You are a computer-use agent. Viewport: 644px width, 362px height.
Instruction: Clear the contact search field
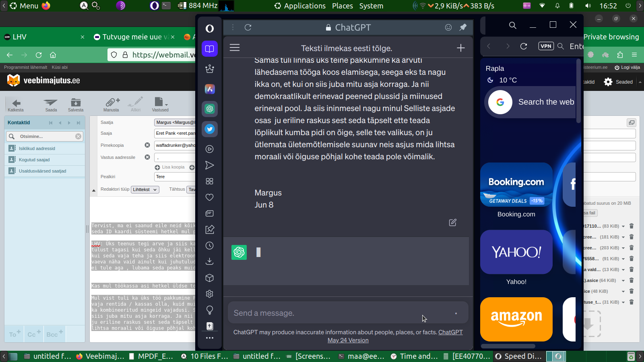pyautogui.click(x=78, y=136)
